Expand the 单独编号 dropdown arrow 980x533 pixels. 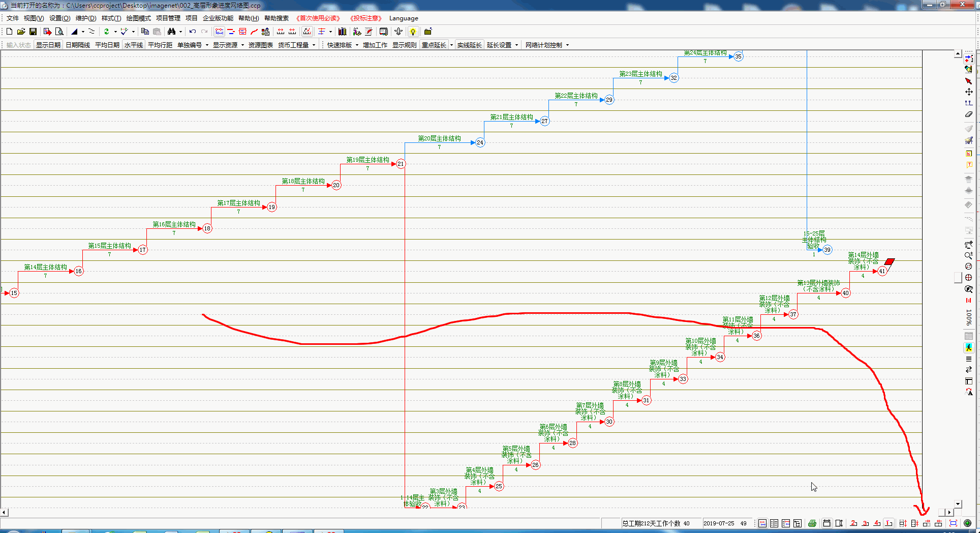207,45
